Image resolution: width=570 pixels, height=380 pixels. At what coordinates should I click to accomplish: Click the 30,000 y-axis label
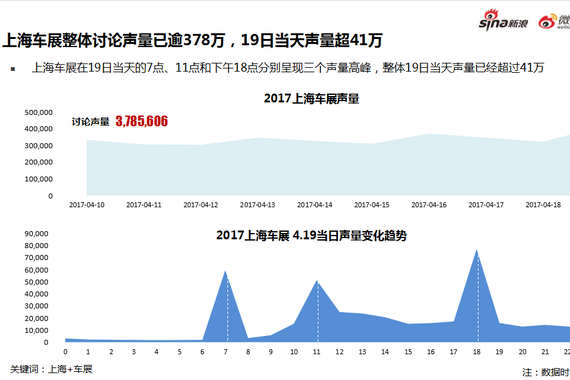point(36,306)
